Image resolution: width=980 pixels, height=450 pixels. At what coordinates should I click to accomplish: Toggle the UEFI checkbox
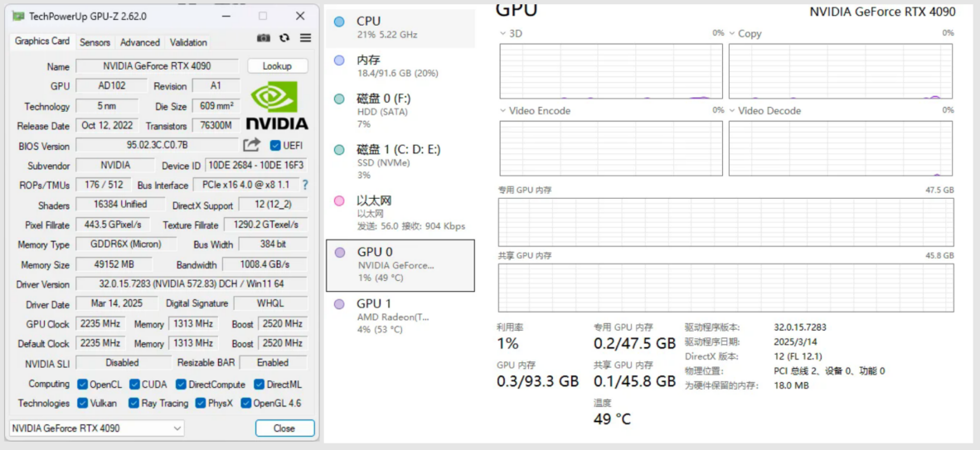coord(276,146)
